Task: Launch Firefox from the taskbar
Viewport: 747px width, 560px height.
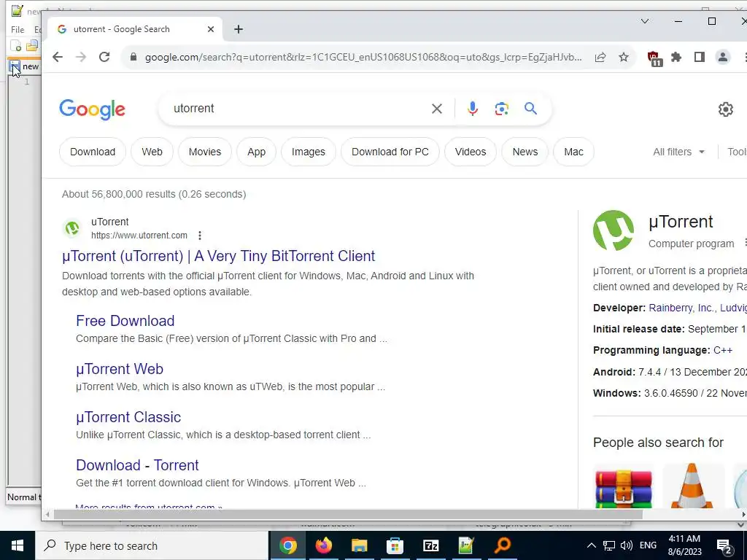Action: point(323,545)
